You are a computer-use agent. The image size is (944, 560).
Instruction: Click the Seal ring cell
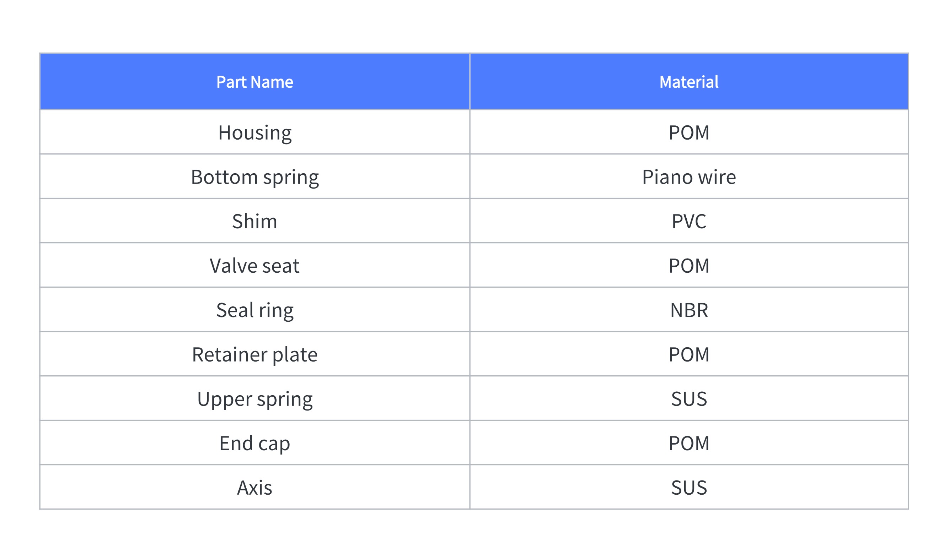click(x=255, y=310)
